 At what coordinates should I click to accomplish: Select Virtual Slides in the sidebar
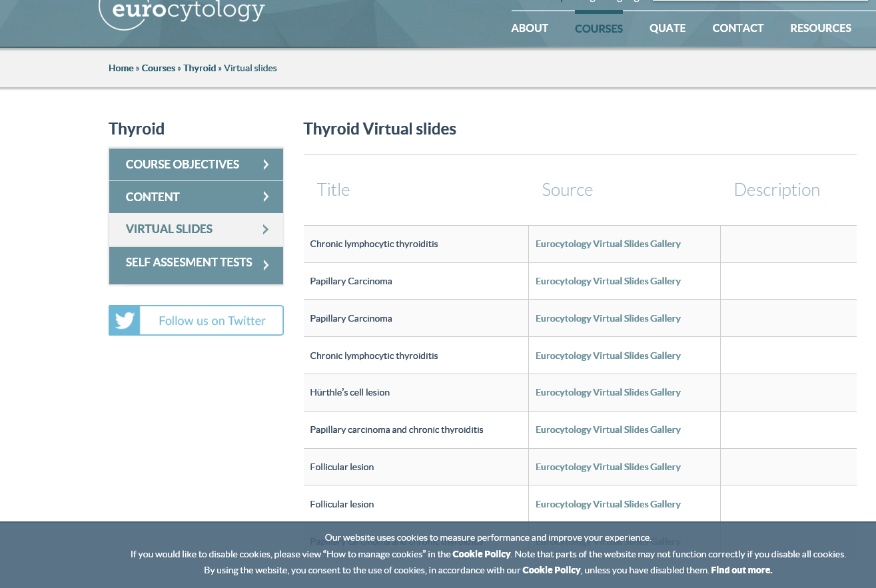coord(196,229)
